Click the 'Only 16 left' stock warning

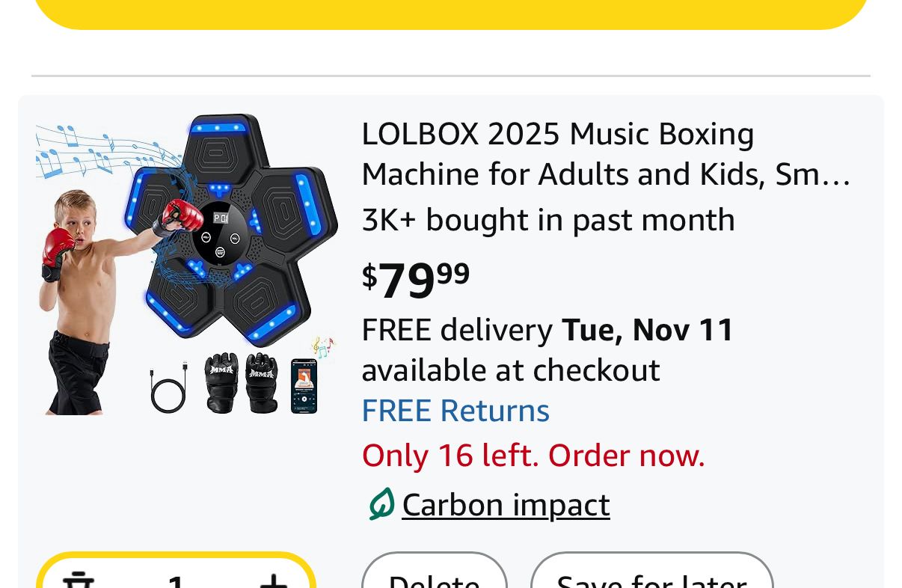(533, 456)
